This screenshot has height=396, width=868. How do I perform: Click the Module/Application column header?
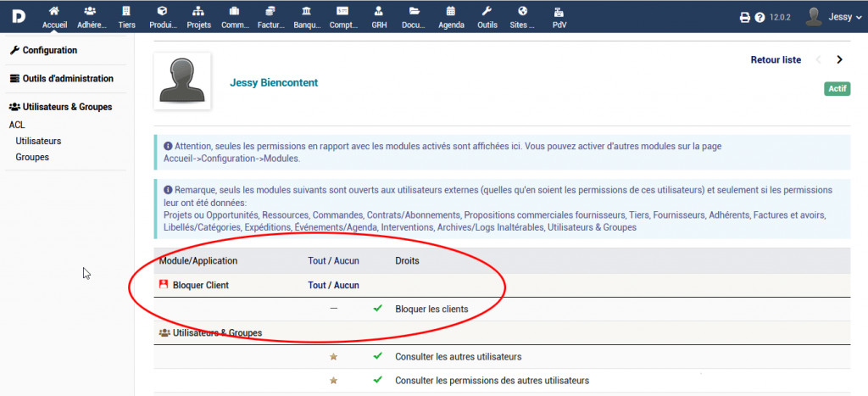(x=198, y=260)
